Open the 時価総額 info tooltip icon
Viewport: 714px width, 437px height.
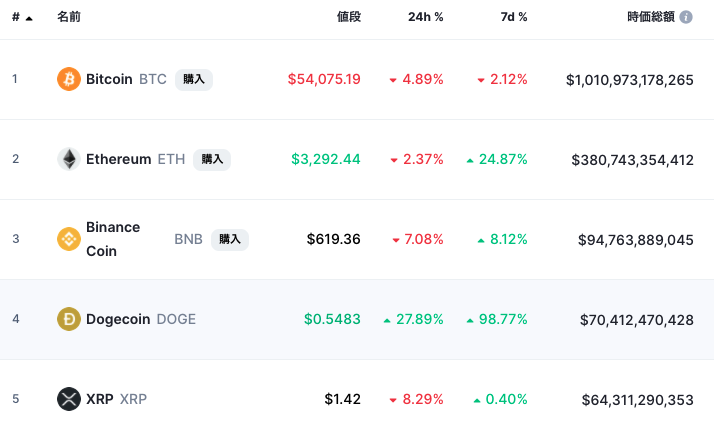(x=686, y=17)
